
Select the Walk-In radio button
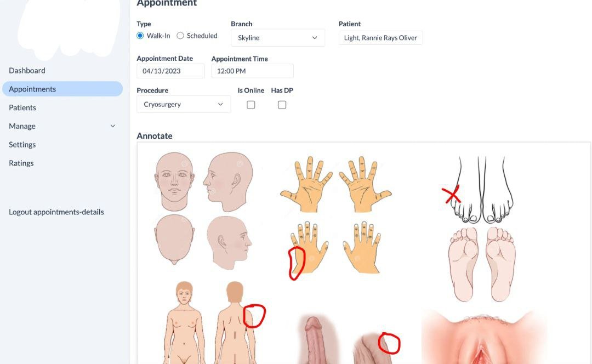(x=140, y=36)
